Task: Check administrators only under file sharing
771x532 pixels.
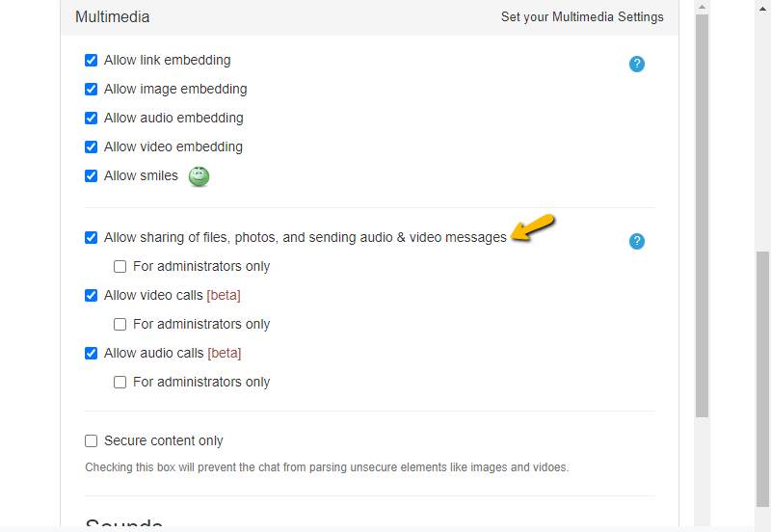Action: pyautogui.click(x=120, y=266)
